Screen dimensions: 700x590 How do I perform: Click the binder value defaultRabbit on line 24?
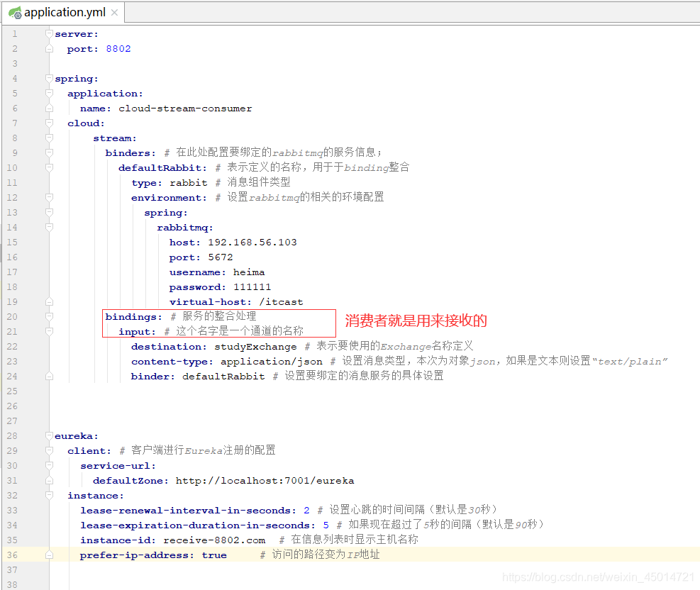click(x=223, y=377)
